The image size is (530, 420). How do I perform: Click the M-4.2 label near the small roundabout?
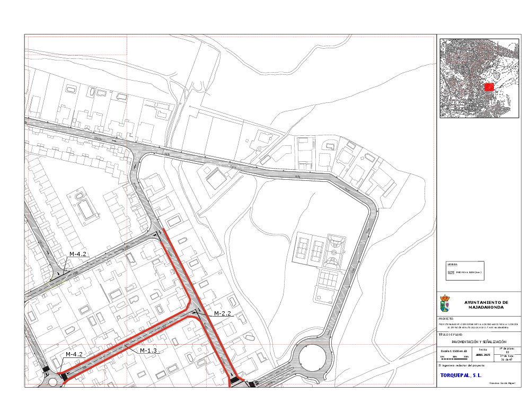tap(74, 354)
